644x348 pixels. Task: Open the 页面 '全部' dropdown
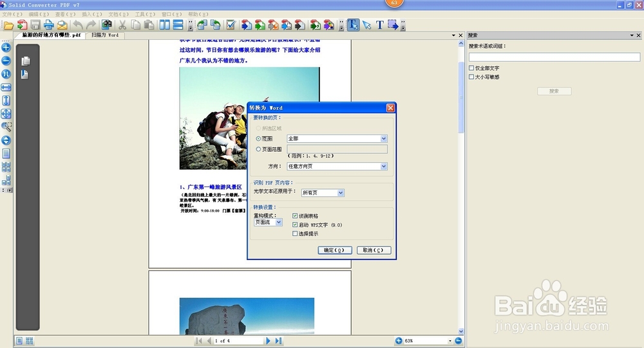pos(384,139)
